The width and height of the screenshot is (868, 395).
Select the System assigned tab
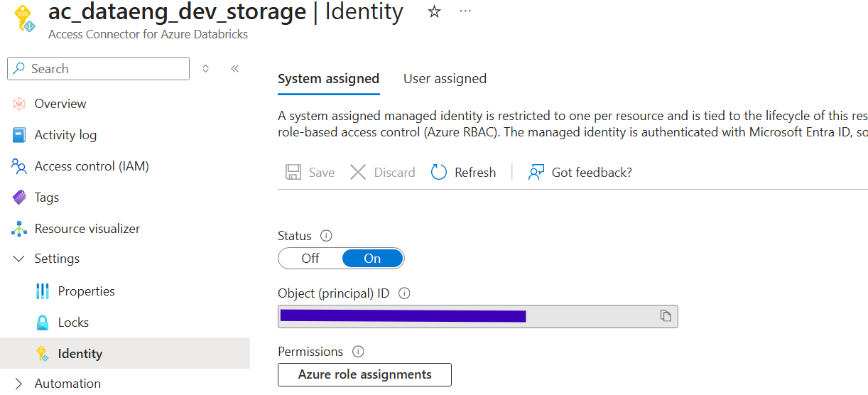pyautogui.click(x=328, y=79)
